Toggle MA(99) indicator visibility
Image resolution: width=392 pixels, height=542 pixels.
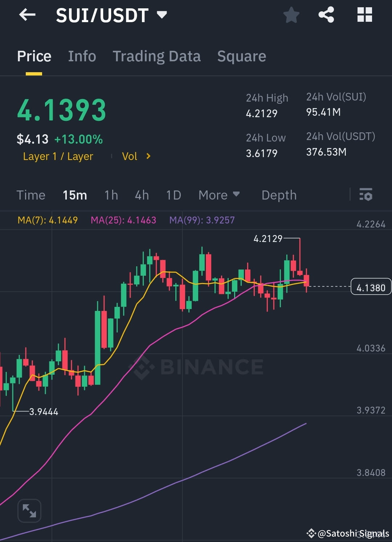click(202, 220)
